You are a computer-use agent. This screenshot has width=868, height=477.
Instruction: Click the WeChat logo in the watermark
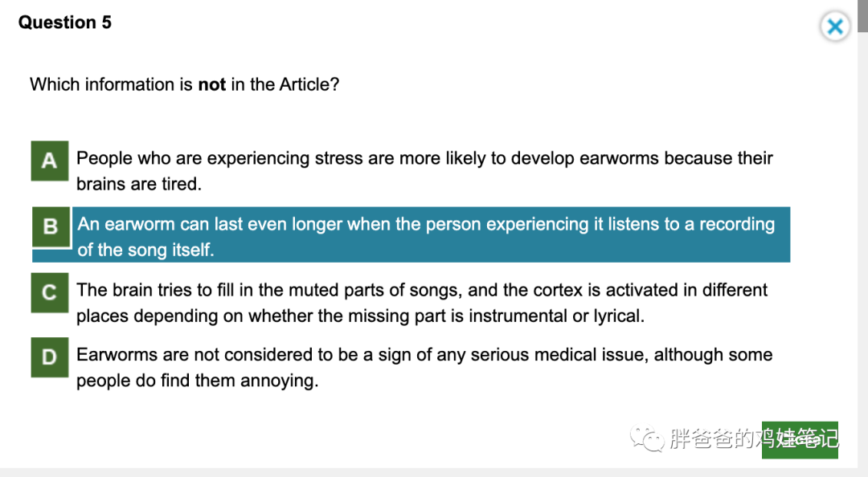pyautogui.click(x=646, y=438)
